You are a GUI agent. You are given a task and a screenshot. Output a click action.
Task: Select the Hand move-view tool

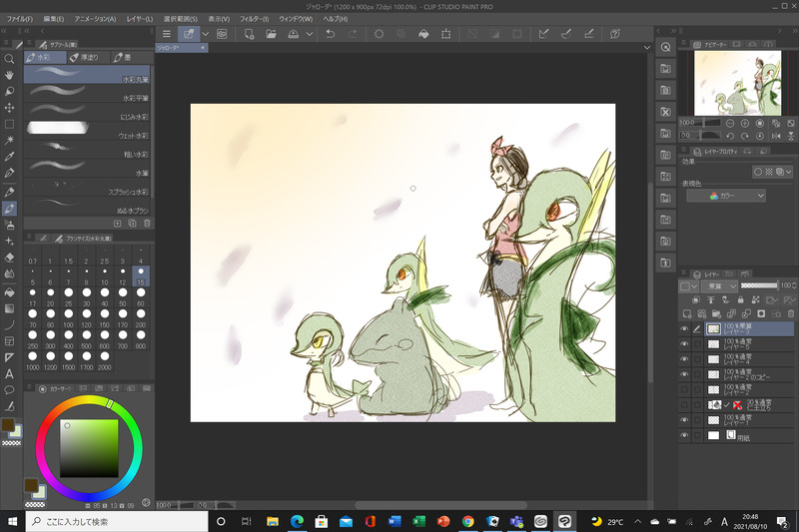[x=9, y=75]
